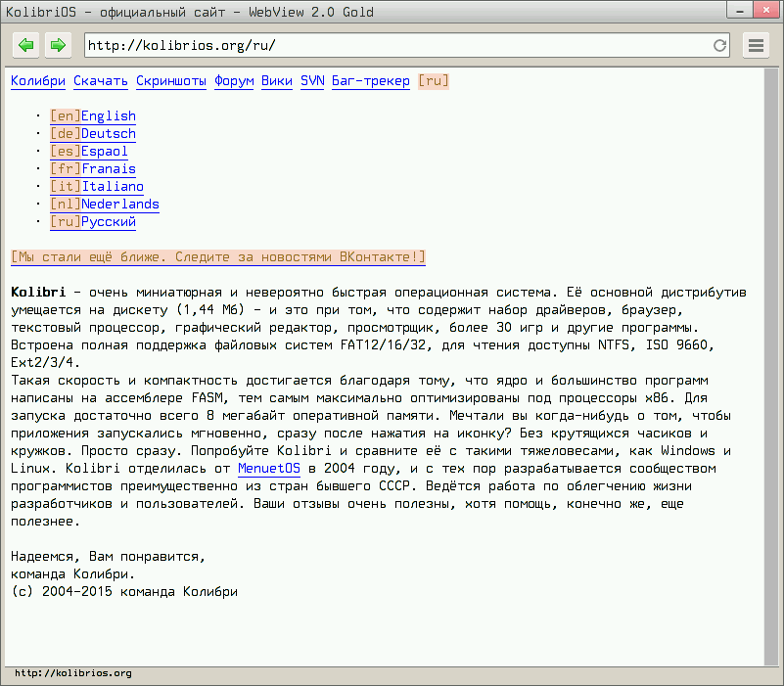The image size is (784, 686).
Task: Click the green forward navigation arrow
Action: coord(57,45)
